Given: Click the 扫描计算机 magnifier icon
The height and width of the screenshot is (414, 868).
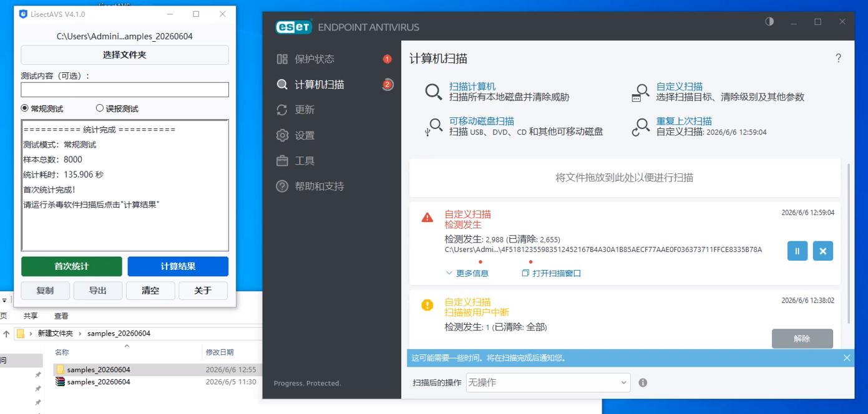Looking at the screenshot, I should click(434, 92).
